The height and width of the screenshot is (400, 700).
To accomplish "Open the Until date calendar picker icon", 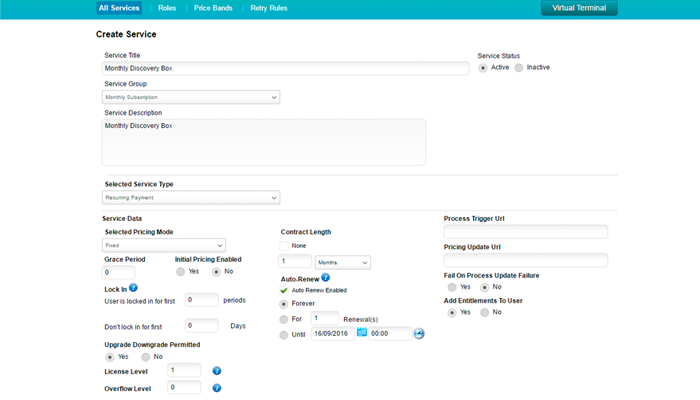I will point(362,332).
